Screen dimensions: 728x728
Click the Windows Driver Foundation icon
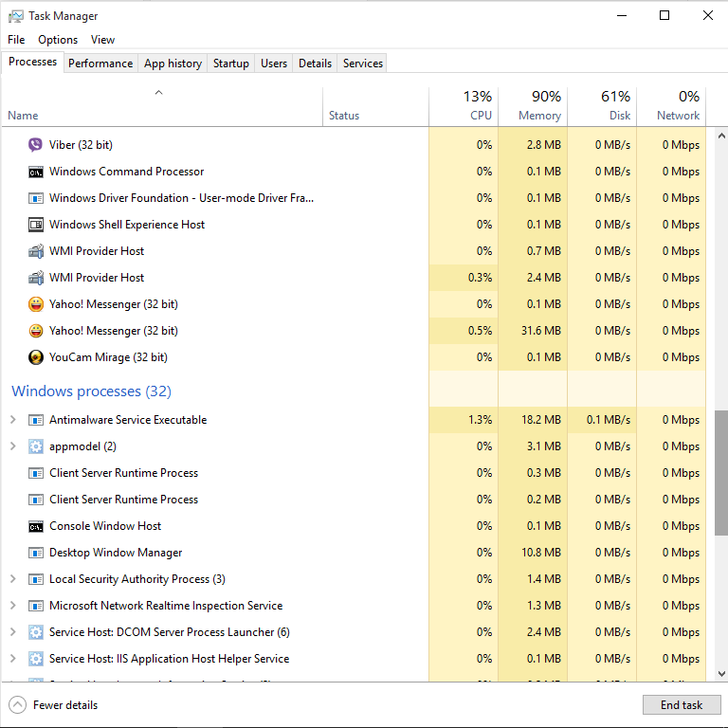click(36, 198)
